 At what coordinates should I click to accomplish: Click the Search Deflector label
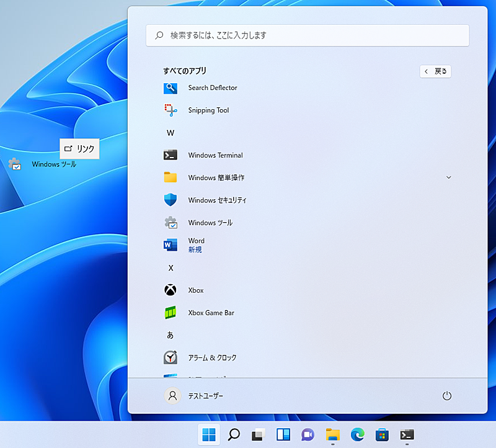pos(213,87)
